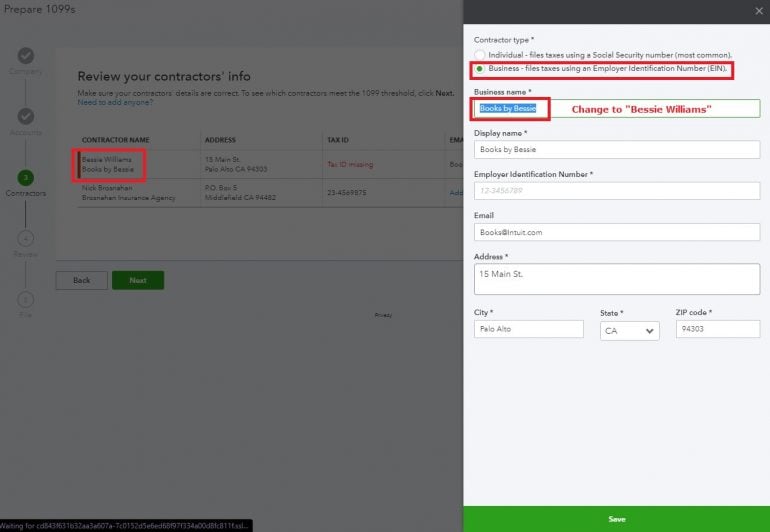770x532 pixels.
Task: Click the Accounts step checkmark icon
Action: tap(26, 117)
